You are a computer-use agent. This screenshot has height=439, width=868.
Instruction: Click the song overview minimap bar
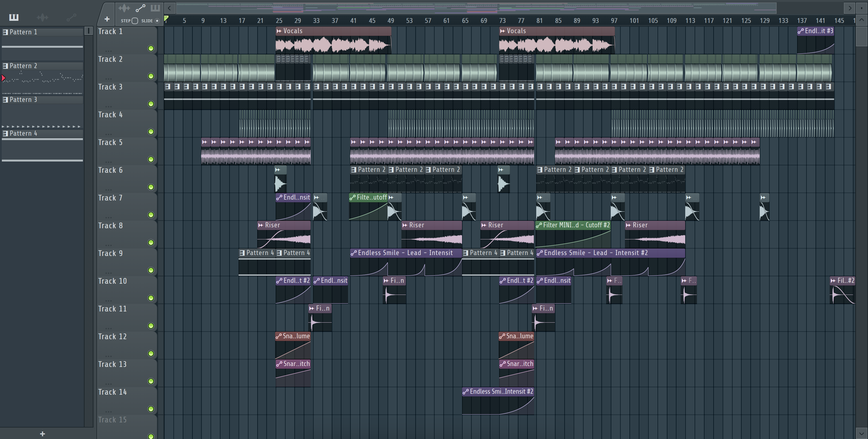[476, 8]
